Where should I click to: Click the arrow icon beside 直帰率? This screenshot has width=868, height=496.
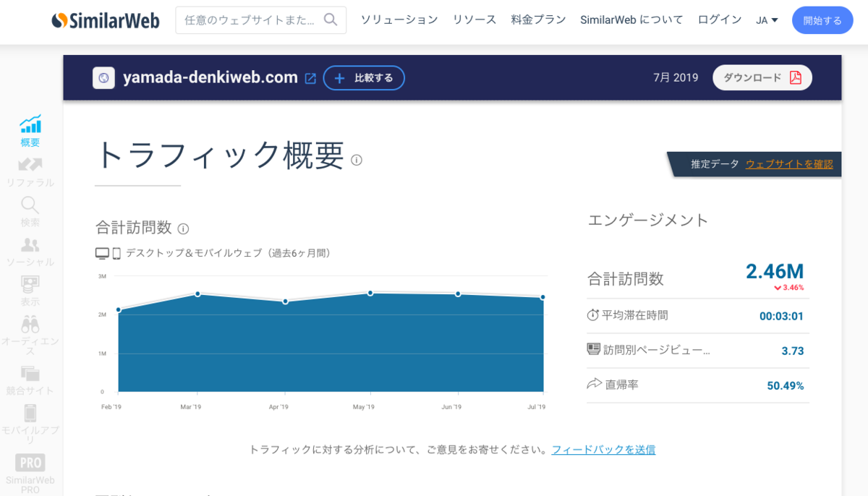[x=594, y=384]
